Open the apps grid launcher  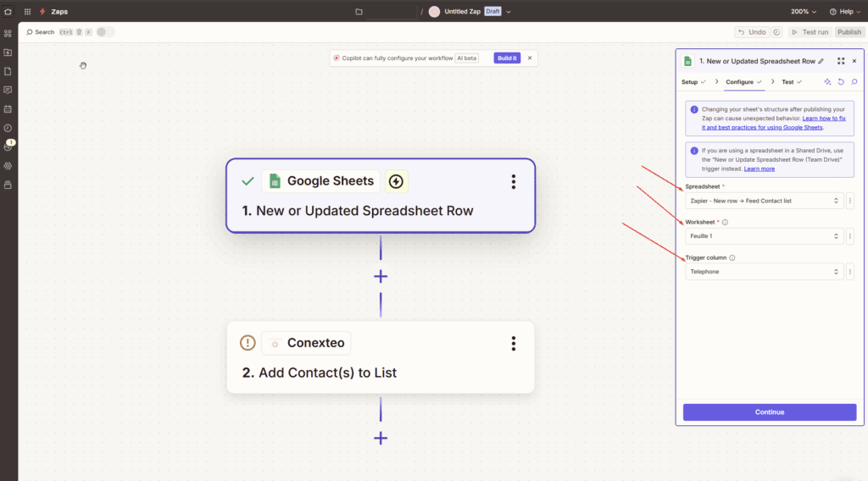point(27,11)
